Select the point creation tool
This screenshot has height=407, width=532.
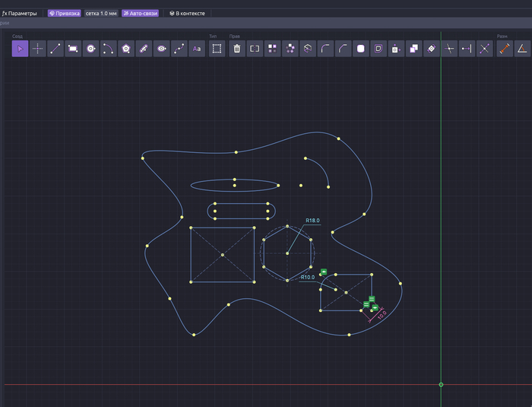(38, 49)
